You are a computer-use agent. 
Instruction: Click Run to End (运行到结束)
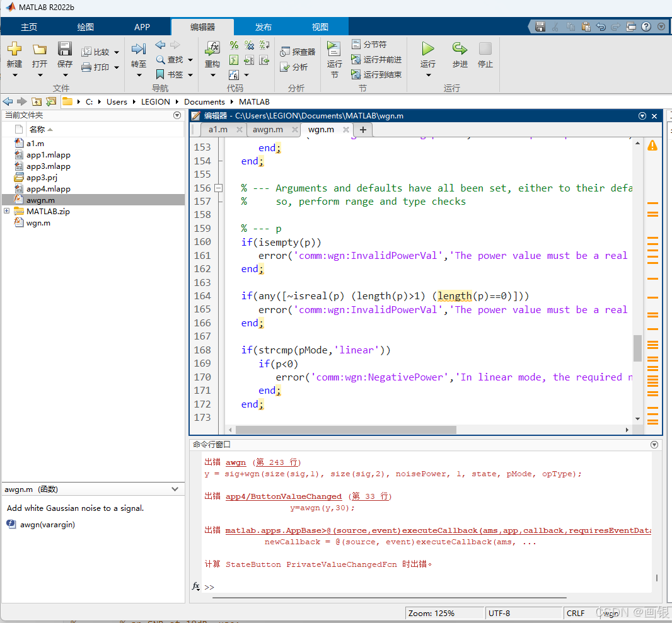tap(377, 74)
